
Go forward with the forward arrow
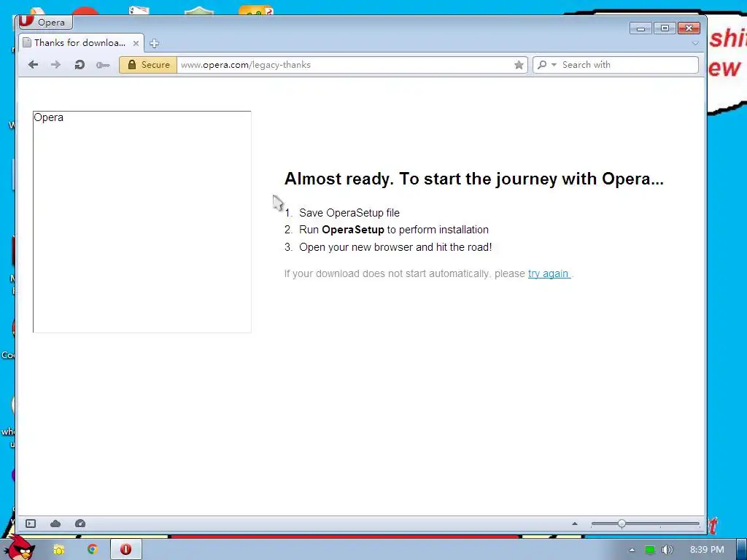coord(55,65)
